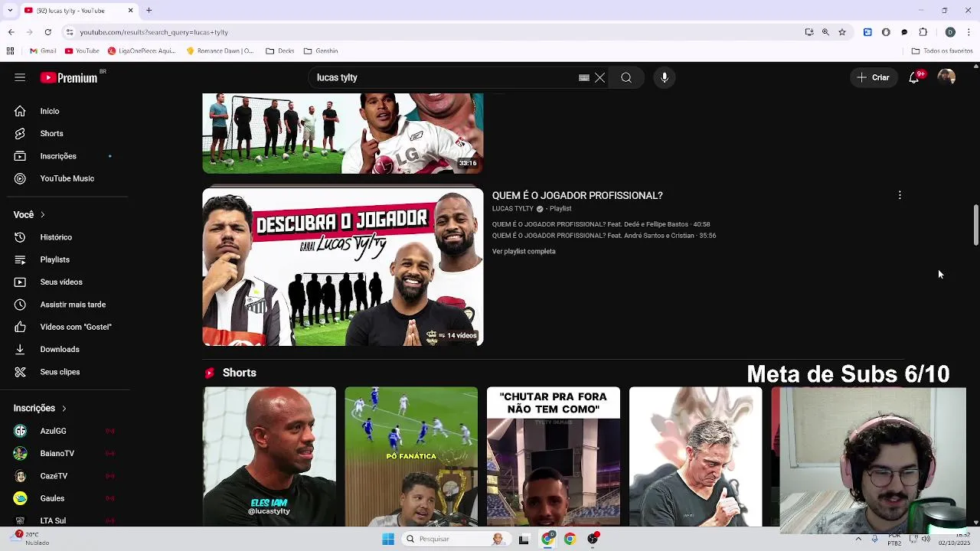Open the gray-haired man short thumbnail

[695, 457]
